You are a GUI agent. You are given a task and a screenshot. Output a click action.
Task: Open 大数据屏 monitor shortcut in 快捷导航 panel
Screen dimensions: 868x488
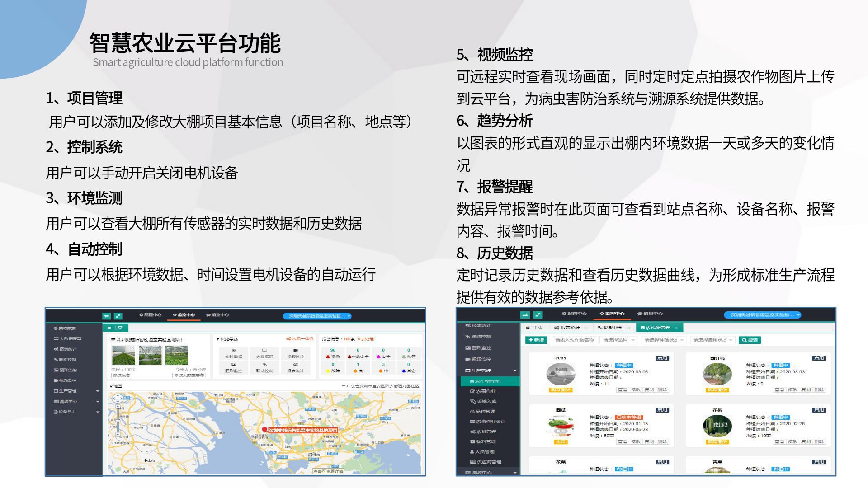[264, 353]
